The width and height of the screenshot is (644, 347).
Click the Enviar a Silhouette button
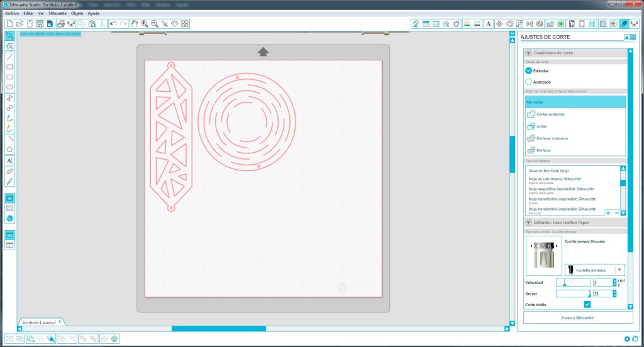coord(578,317)
